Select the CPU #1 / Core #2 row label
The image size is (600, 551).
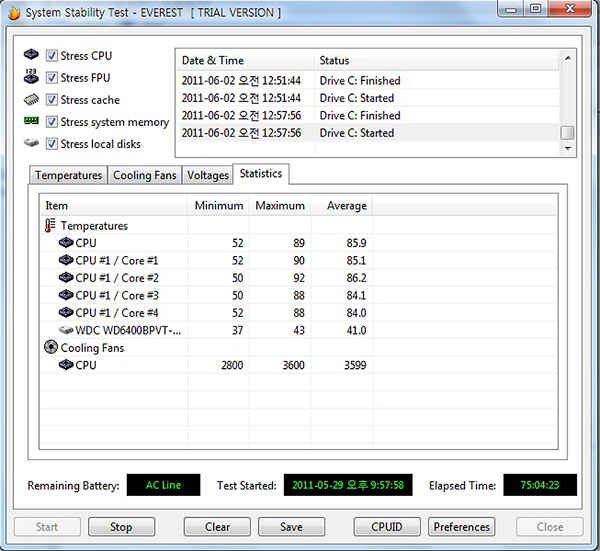[117, 278]
